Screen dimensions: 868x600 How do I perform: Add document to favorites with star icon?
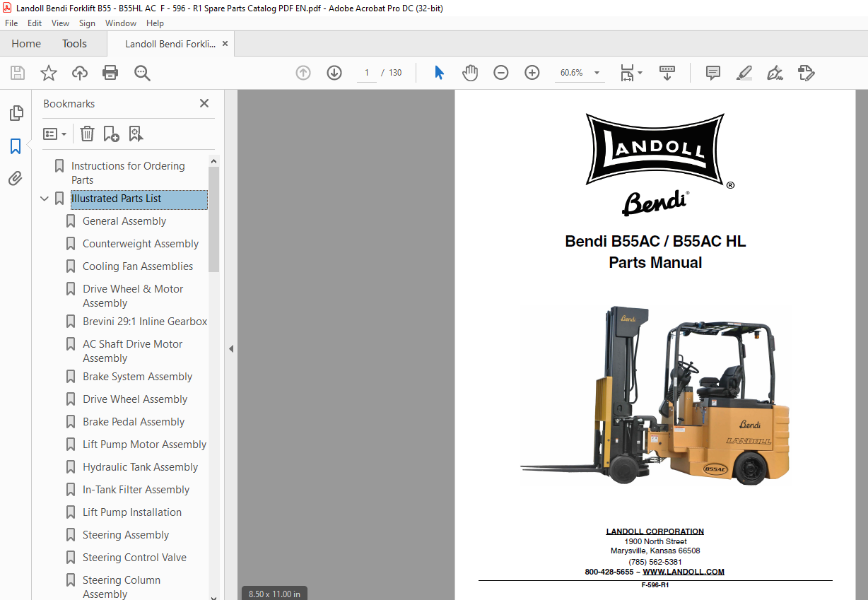click(x=49, y=73)
